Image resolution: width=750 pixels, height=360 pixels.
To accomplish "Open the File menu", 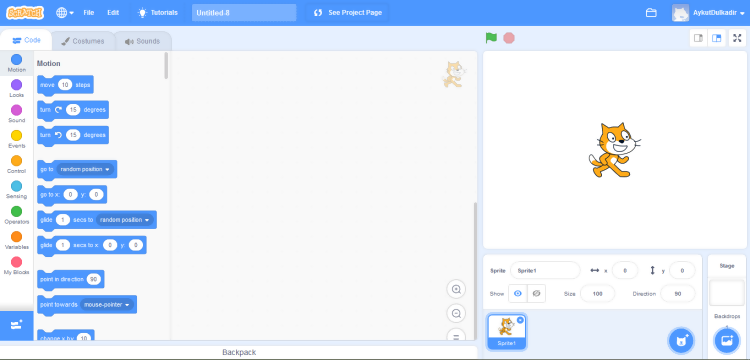I will (88, 13).
